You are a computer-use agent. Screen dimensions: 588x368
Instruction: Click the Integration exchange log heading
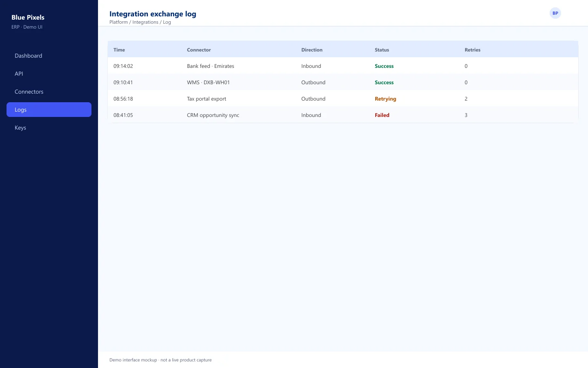coord(153,14)
